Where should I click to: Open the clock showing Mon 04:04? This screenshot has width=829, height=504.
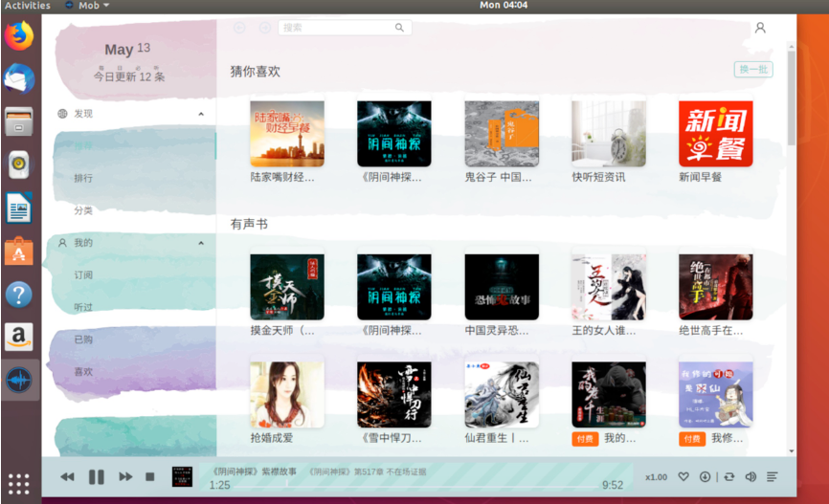504,6
